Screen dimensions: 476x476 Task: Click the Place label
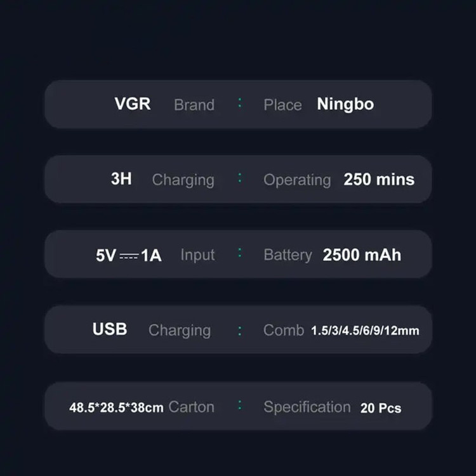(x=282, y=105)
